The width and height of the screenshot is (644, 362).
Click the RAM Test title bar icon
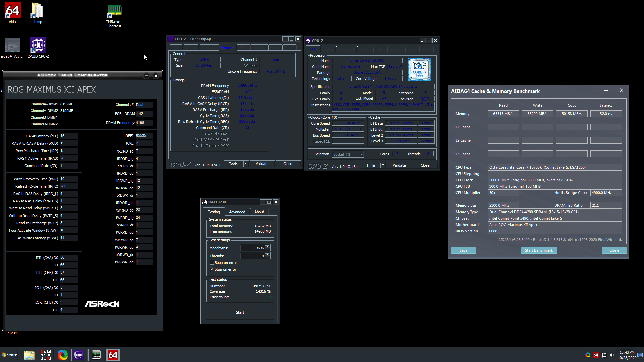coord(205,202)
